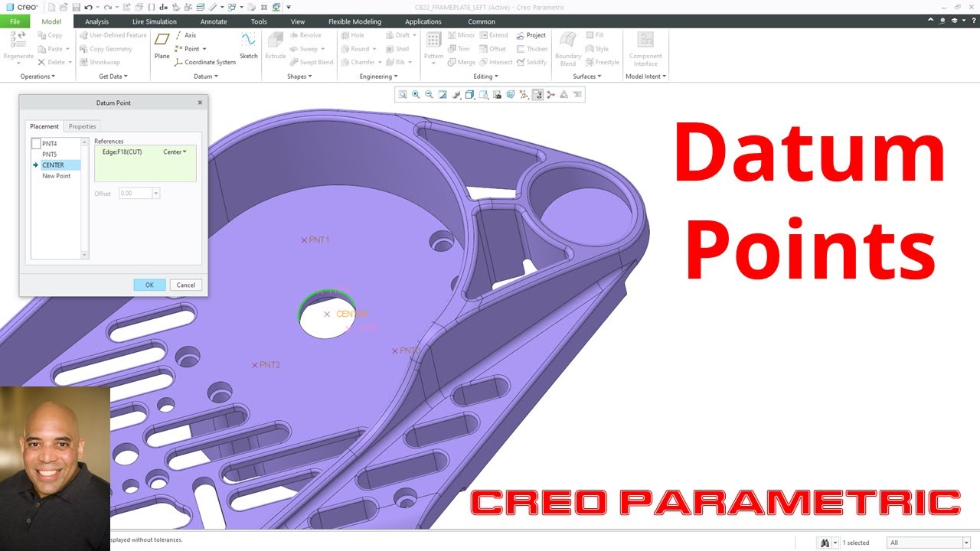The width and height of the screenshot is (980, 551).
Task: Click the Solidify tool
Action: [x=531, y=62]
